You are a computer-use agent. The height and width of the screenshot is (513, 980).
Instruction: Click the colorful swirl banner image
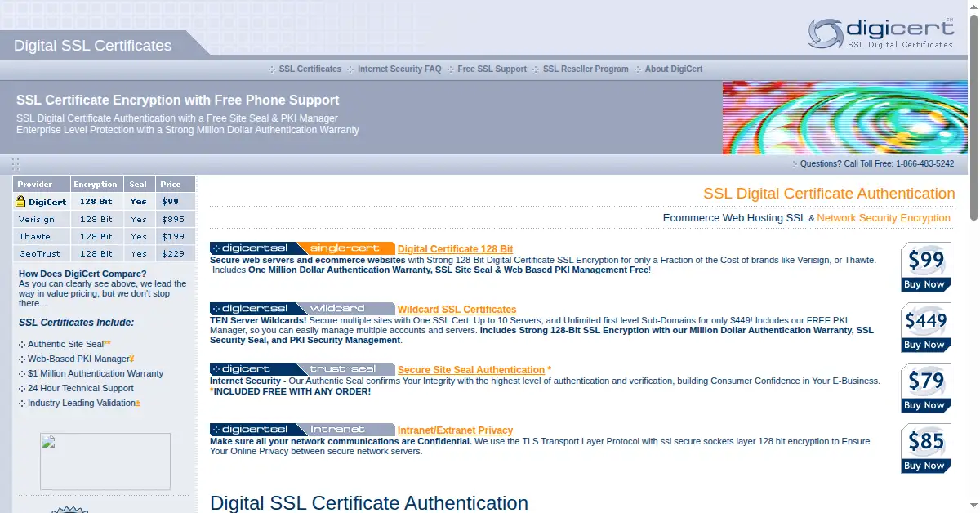(x=845, y=118)
